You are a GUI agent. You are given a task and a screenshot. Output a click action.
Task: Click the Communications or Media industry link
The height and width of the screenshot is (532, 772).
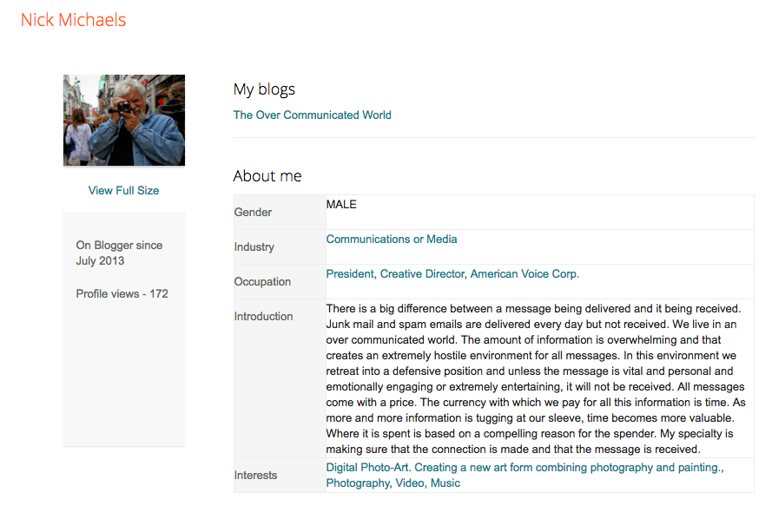392,239
